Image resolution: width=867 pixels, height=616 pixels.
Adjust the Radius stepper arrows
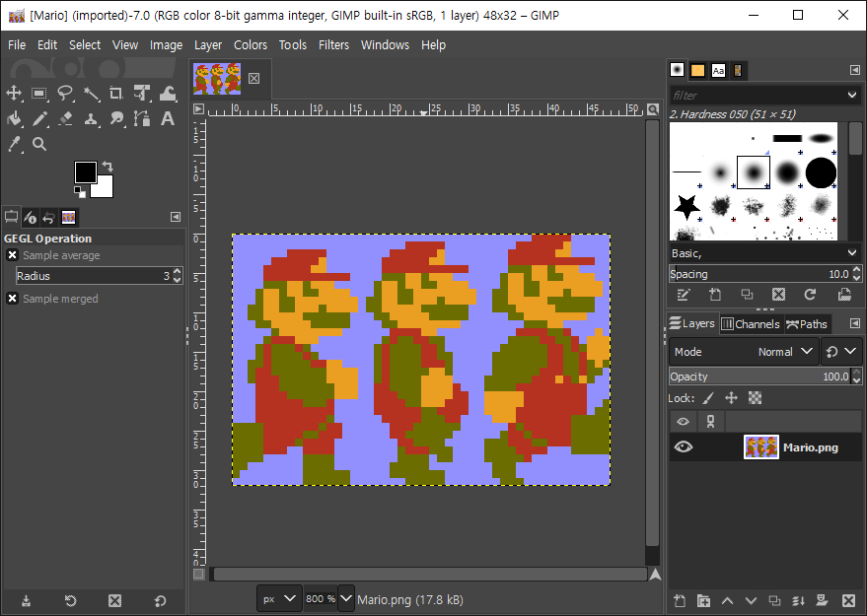(177, 276)
